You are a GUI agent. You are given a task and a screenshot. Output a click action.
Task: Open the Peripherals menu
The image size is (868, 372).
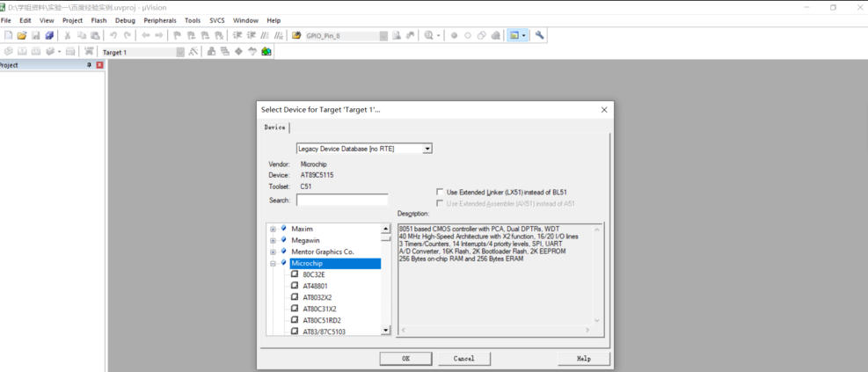click(x=160, y=20)
